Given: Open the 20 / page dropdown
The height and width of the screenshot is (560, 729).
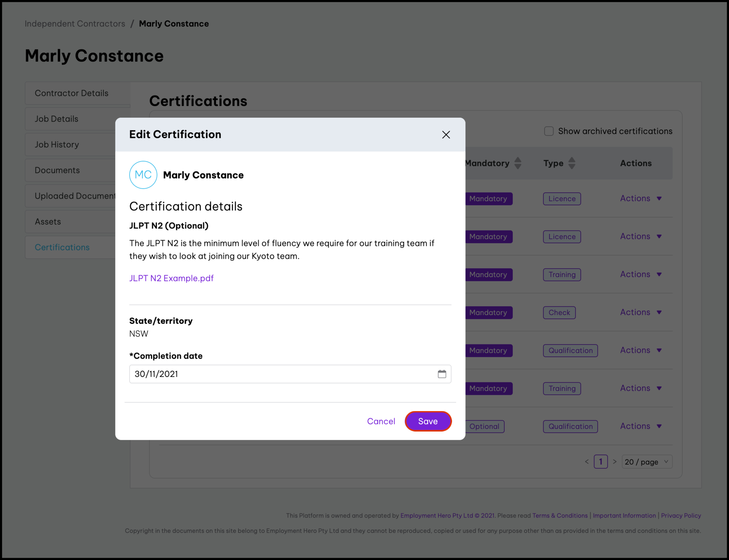Looking at the screenshot, I should tap(646, 462).
